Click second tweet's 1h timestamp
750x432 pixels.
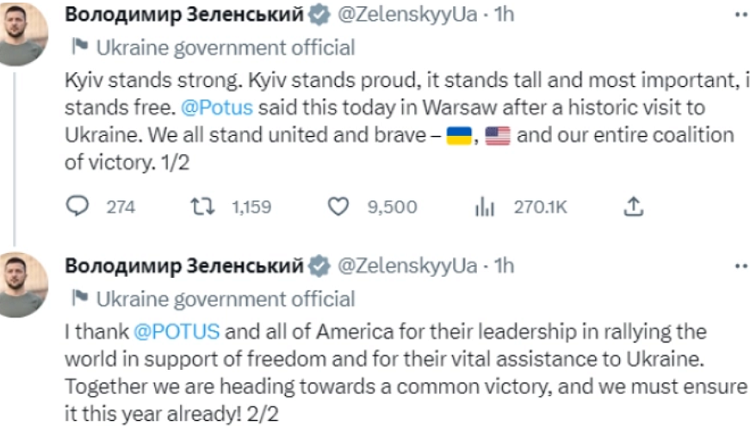click(x=504, y=265)
